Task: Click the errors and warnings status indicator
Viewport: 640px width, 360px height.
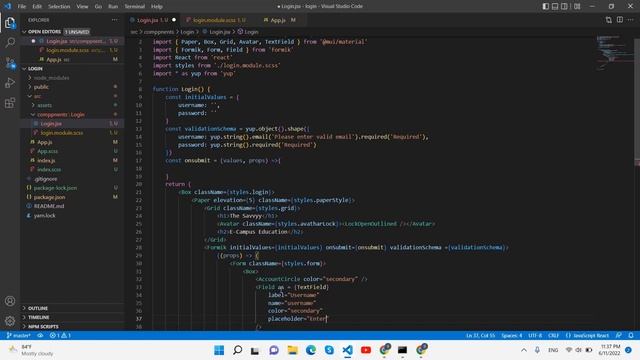Action: pyautogui.click(x=60, y=336)
